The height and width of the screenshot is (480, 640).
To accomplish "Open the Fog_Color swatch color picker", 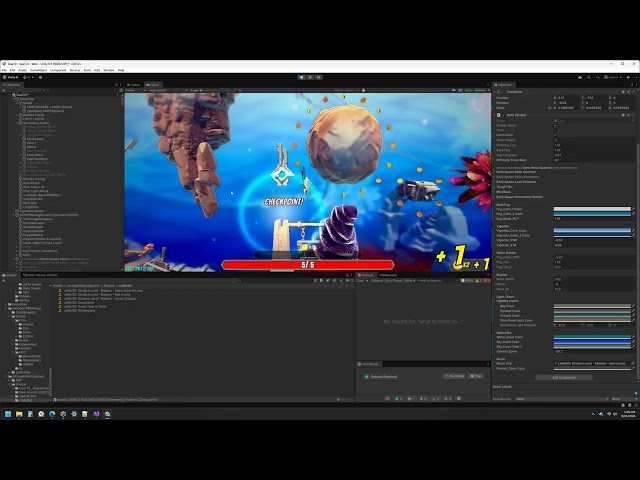I will click(x=592, y=209).
